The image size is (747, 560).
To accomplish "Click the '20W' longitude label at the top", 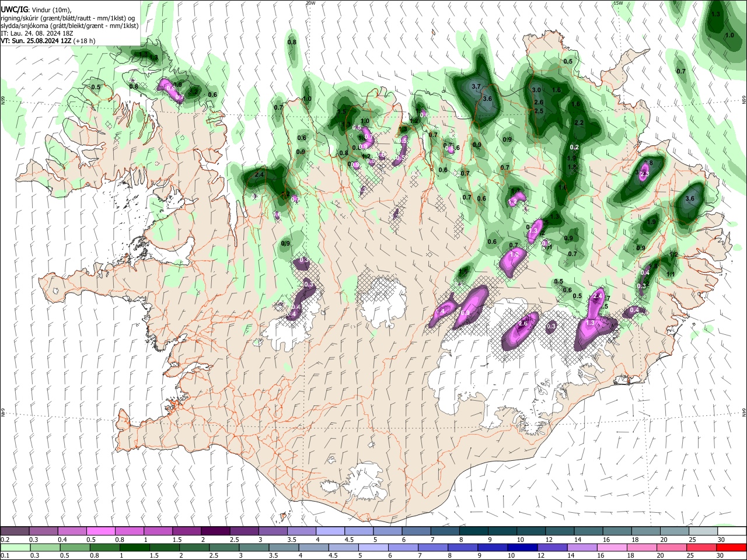I will (x=310, y=3).
